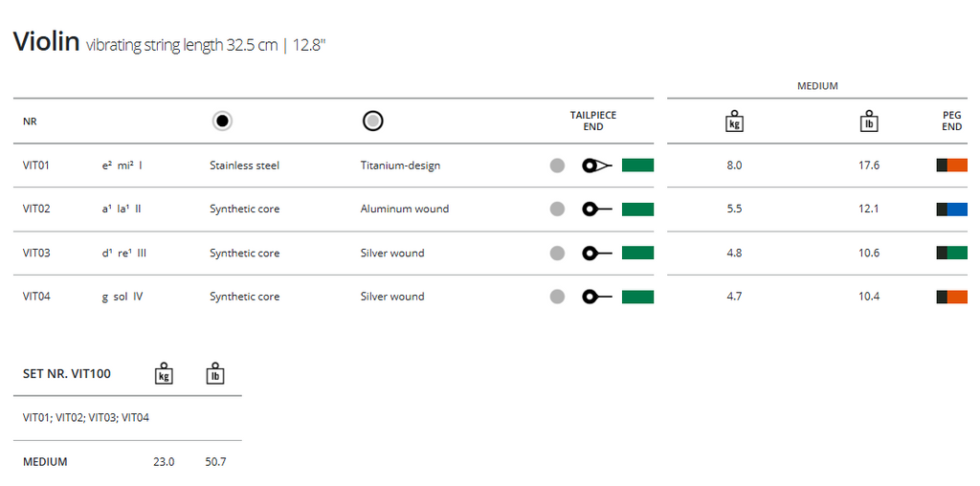980x486 pixels.
Task: Click Stainless steel in VIT01 row
Action: click(244, 166)
